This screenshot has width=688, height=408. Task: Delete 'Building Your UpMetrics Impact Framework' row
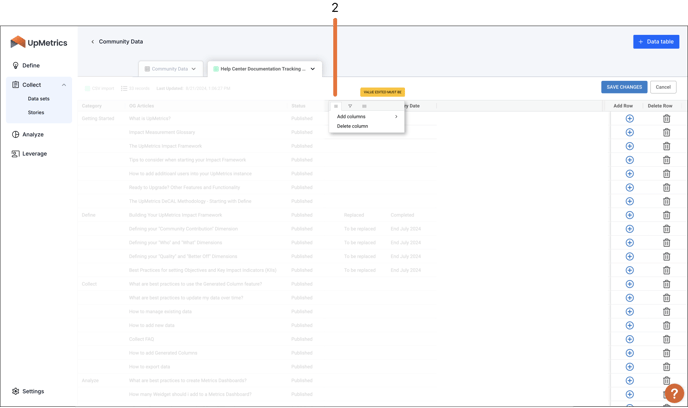pyautogui.click(x=666, y=215)
